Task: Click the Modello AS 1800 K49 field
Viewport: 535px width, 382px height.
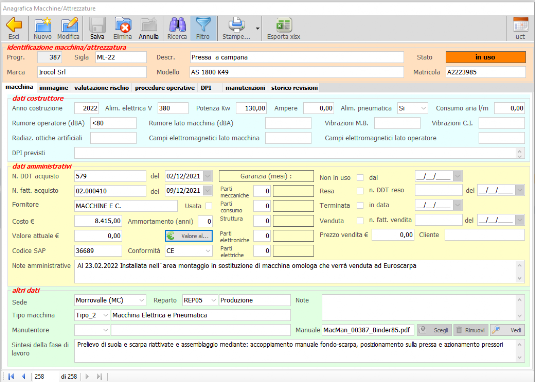Action: (297, 72)
